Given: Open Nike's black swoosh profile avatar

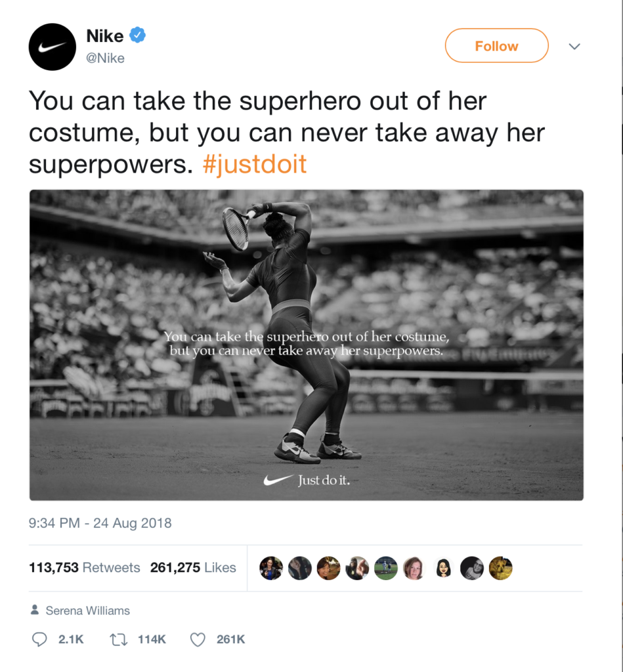Looking at the screenshot, I should coord(52,47).
